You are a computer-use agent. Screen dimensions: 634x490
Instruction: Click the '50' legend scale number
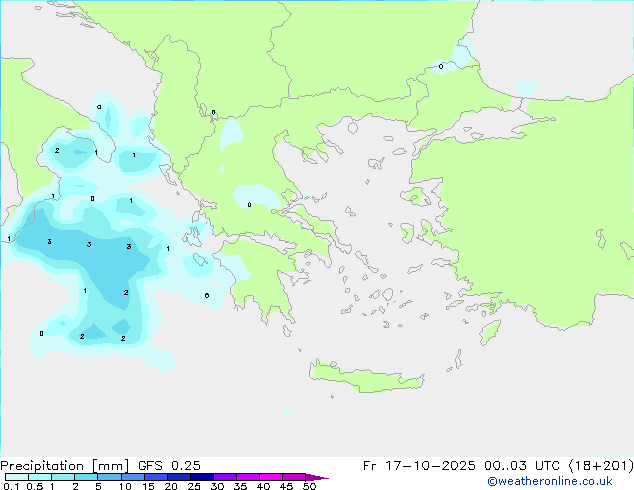[x=309, y=486]
